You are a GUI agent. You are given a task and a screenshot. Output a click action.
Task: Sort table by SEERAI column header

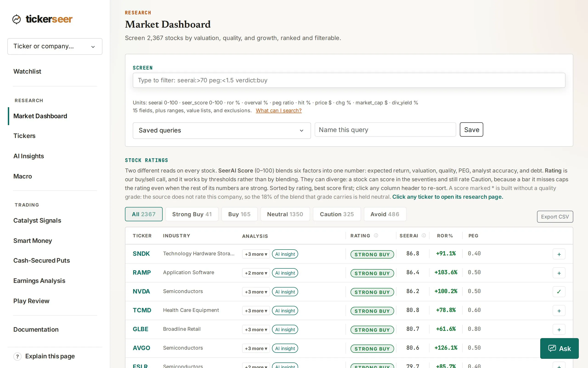(409, 236)
